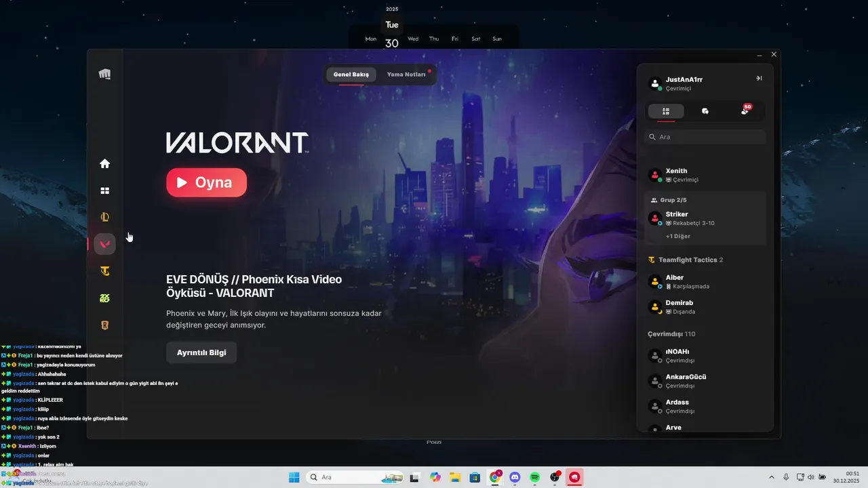The image size is (868, 488).
Task: Click the Mon day in calendar widget
Action: pyautogui.click(x=371, y=39)
